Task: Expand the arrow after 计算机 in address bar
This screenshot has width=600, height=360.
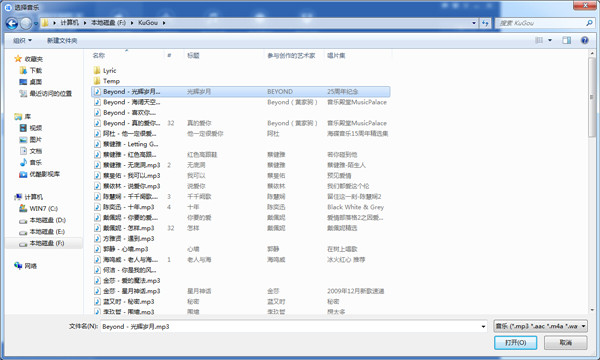Action: click(85, 23)
